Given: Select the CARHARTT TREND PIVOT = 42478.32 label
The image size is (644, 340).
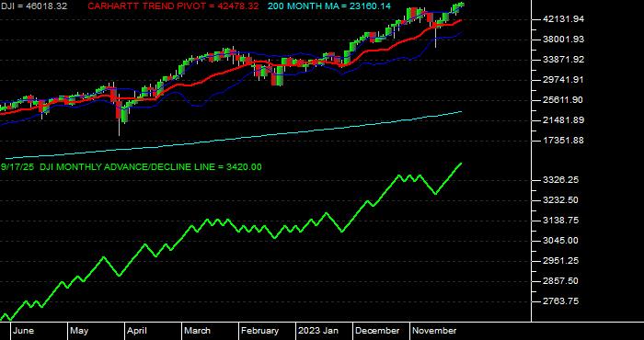Looking at the screenshot, I should (173, 6).
